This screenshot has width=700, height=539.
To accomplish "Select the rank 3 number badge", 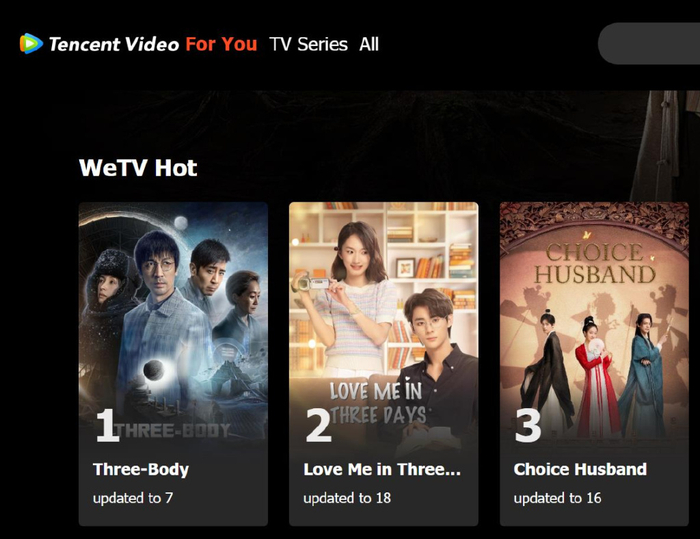I will (x=528, y=426).
